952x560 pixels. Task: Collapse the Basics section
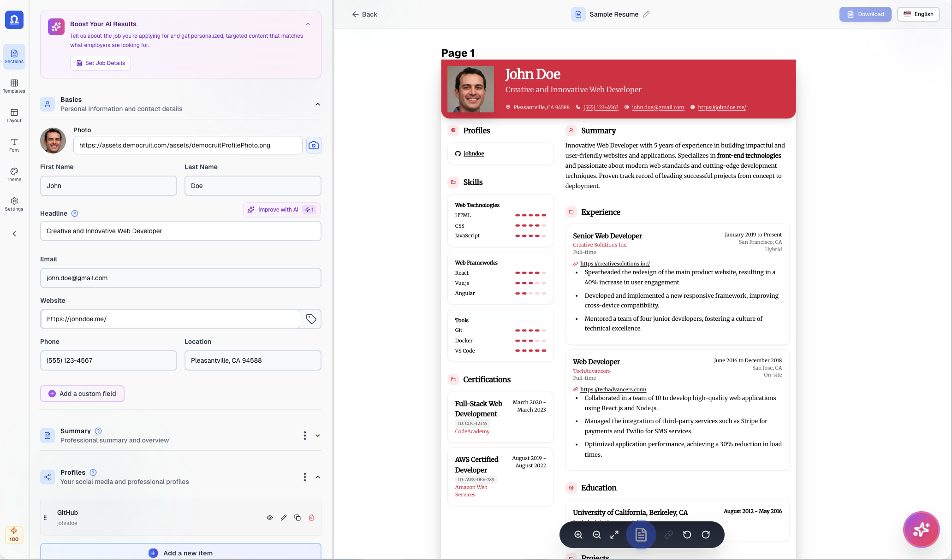(317, 104)
